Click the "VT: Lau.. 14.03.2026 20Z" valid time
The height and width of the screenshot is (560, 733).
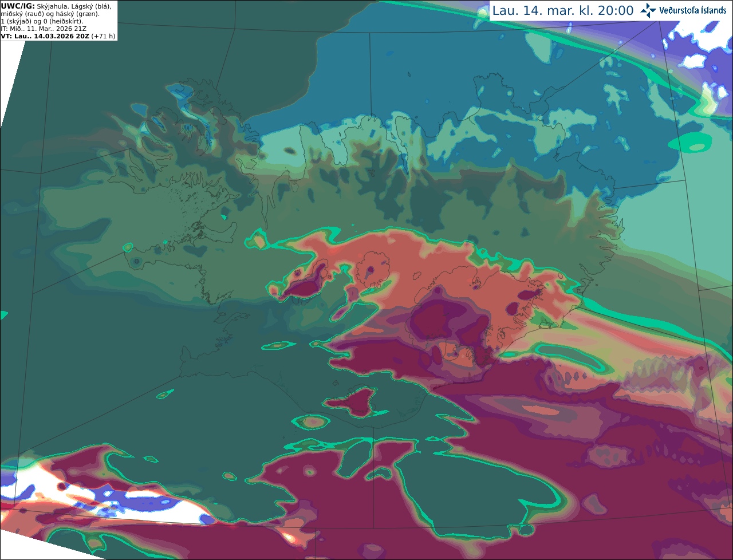pos(45,36)
